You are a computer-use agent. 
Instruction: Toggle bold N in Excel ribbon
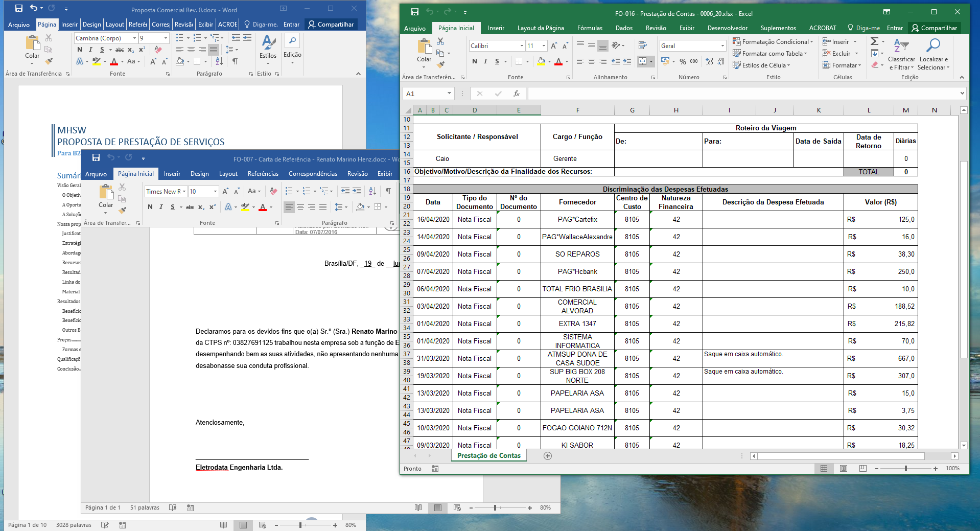pyautogui.click(x=475, y=61)
